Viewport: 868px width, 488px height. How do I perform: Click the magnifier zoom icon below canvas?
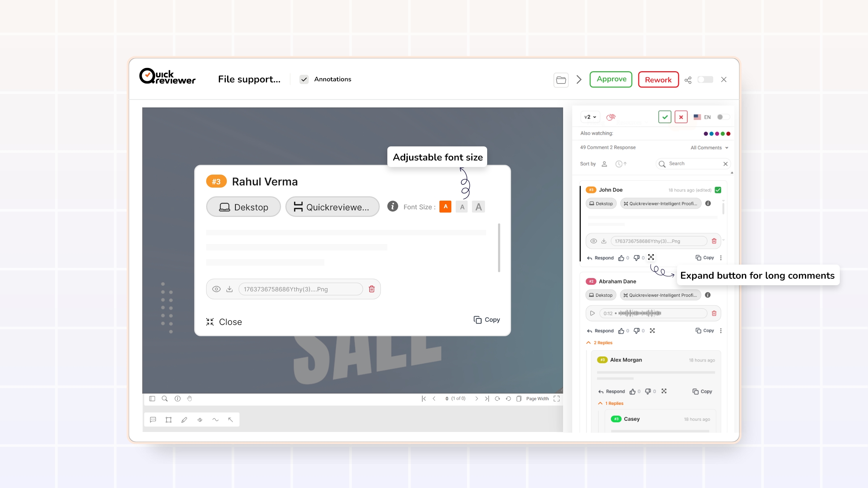click(x=165, y=398)
